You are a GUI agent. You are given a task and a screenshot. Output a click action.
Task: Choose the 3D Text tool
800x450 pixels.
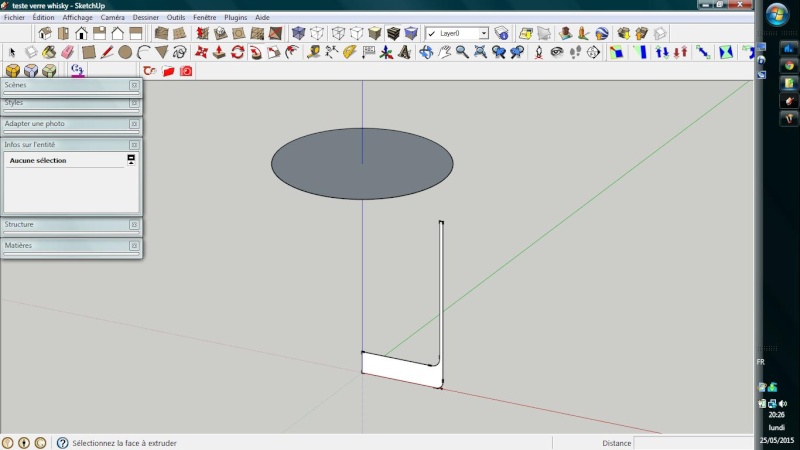click(x=405, y=52)
